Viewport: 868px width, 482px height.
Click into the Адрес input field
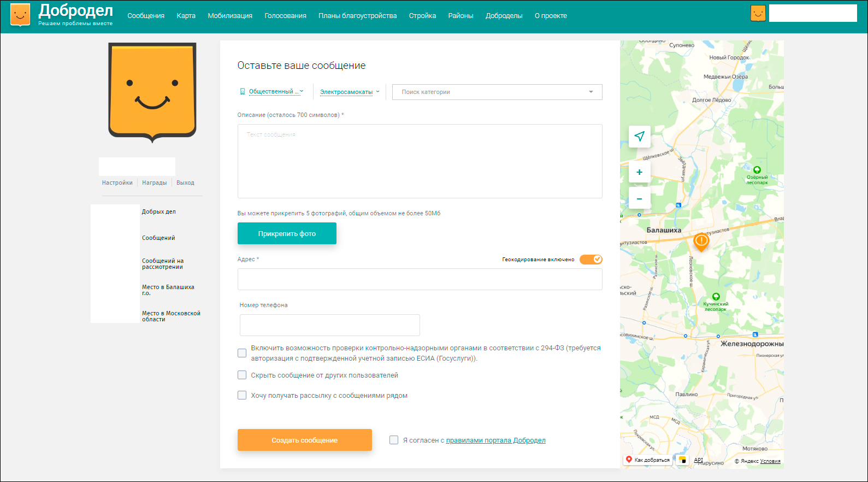pos(420,279)
